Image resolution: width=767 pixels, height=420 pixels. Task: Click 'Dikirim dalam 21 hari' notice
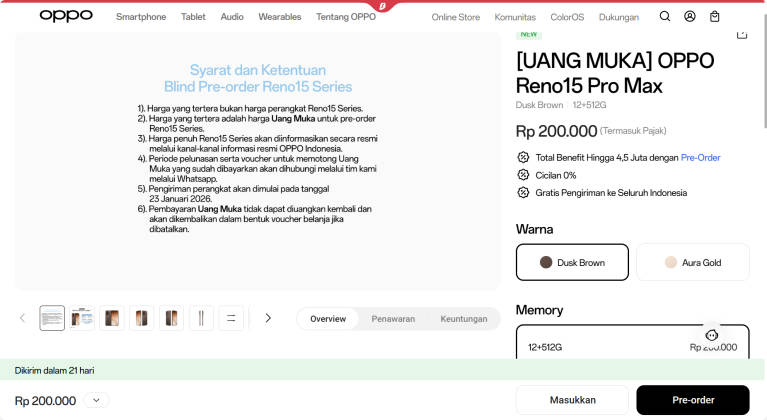[x=54, y=370]
